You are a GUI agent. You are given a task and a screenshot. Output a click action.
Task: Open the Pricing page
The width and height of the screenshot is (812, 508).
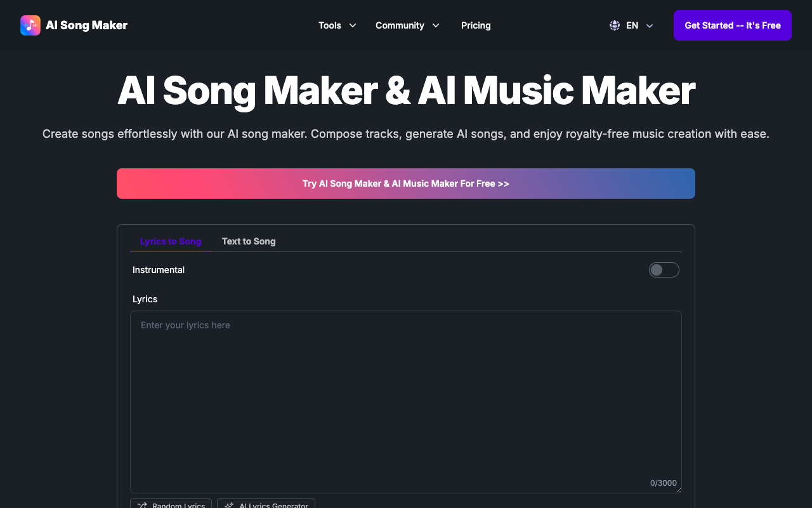point(476,25)
